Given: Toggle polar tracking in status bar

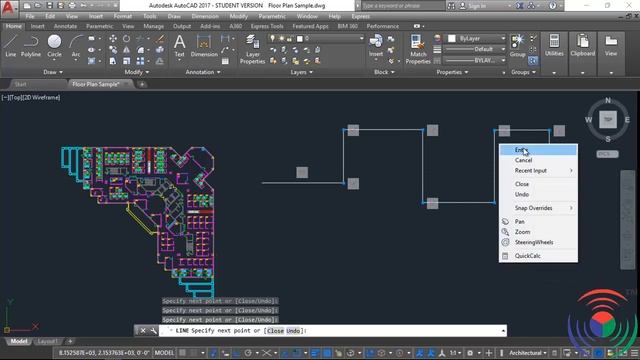Looking at the screenshot, I should [248, 353].
